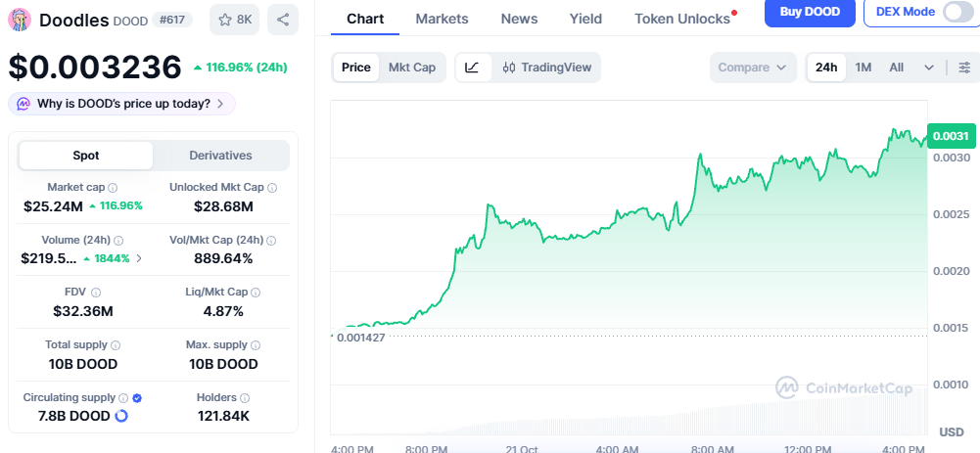The width and height of the screenshot is (980, 453).
Task: Set chart range to All
Action: [896, 68]
